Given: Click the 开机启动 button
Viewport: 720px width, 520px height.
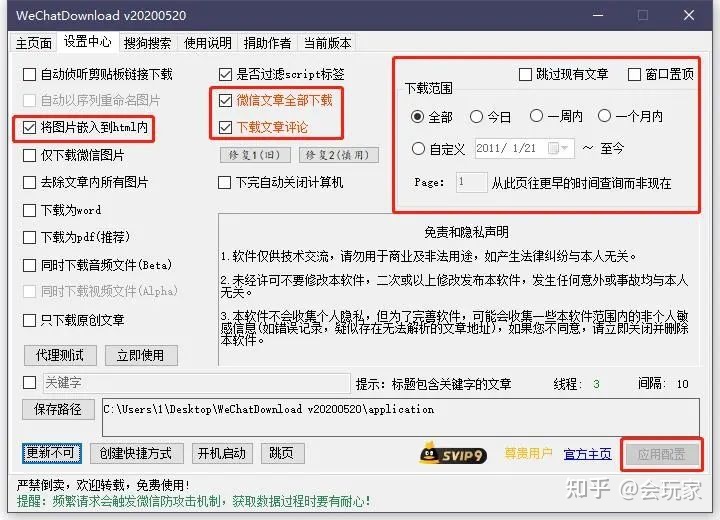Looking at the screenshot, I should pos(222,453).
